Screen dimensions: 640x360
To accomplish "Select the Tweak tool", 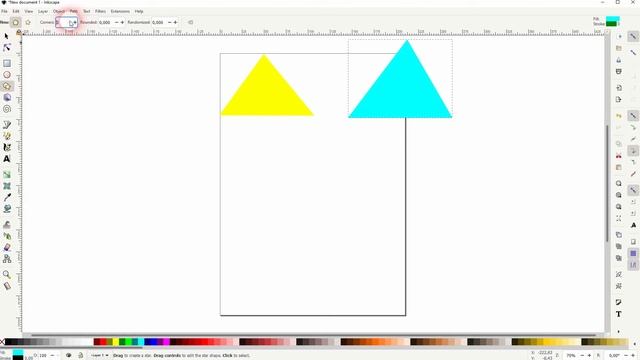I will (7, 224).
